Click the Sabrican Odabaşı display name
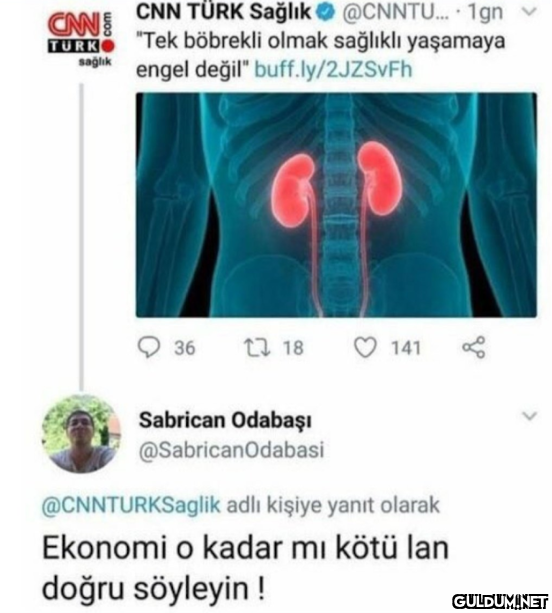The image size is (552, 613). tap(226, 421)
